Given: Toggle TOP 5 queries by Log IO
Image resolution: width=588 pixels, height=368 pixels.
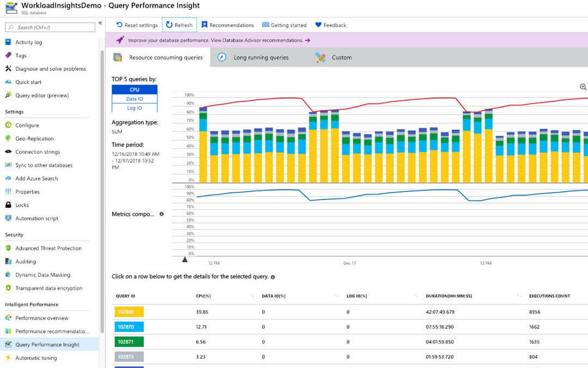Looking at the screenshot, I should coord(134,107).
